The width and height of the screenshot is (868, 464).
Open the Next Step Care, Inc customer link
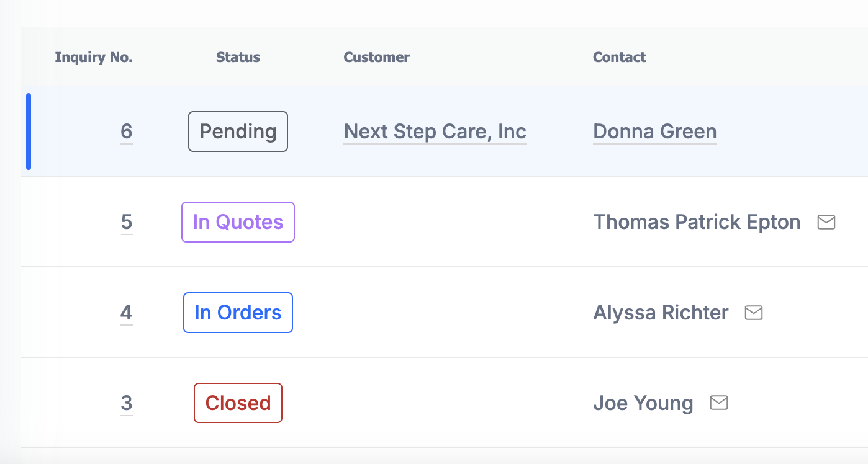(x=435, y=132)
